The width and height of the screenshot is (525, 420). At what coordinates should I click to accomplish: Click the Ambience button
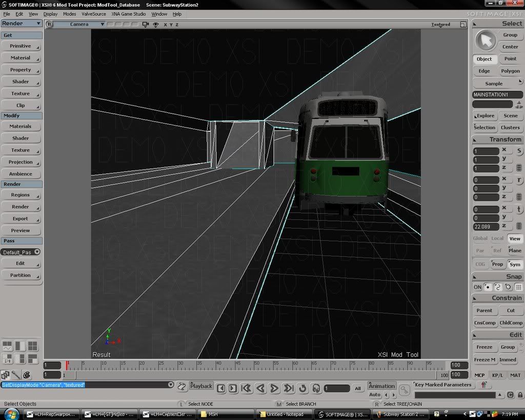pos(21,174)
